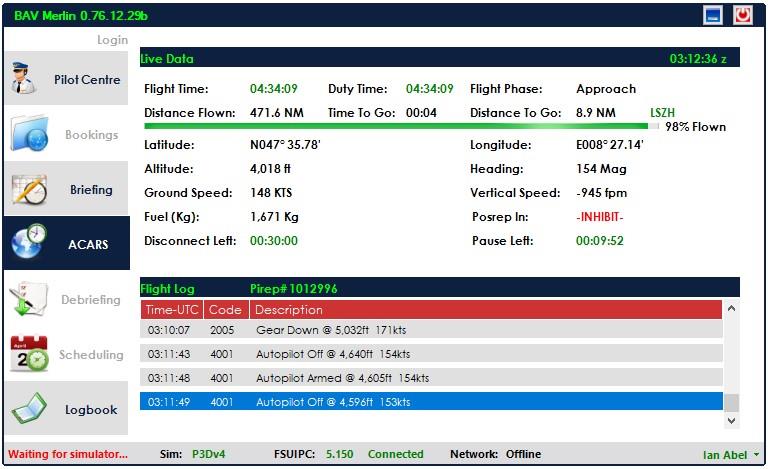This screenshot has height=469, width=768.
Task: Click the Briefing label in sidebar
Action: (x=91, y=189)
